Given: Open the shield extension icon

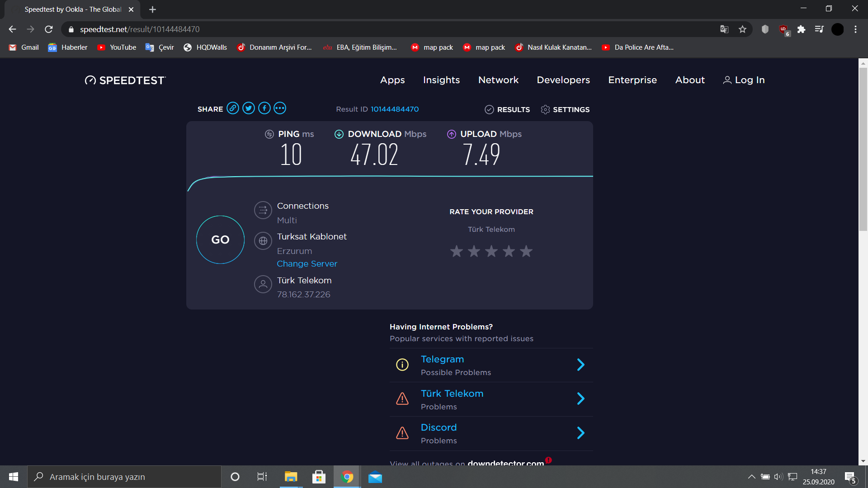Looking at the screenshot, I should [x=765, y=29].
